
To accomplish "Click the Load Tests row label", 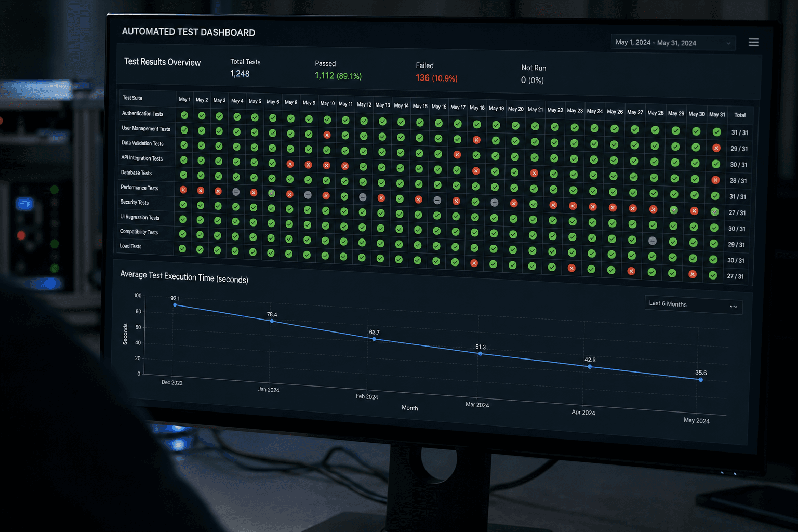I will pyautogui.click(x=130, y=246).
